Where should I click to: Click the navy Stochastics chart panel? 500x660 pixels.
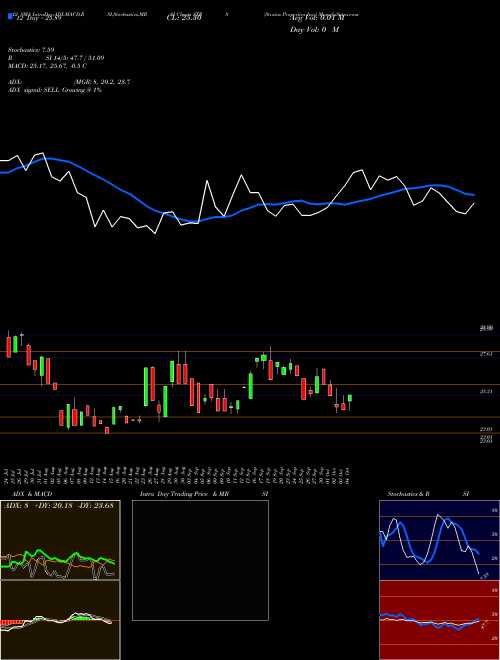click(439, 540)
